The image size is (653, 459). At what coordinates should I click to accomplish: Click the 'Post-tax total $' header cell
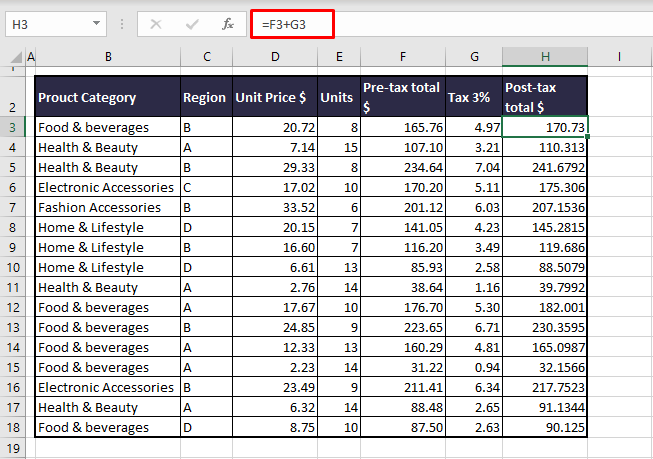[x=545, y=97]
